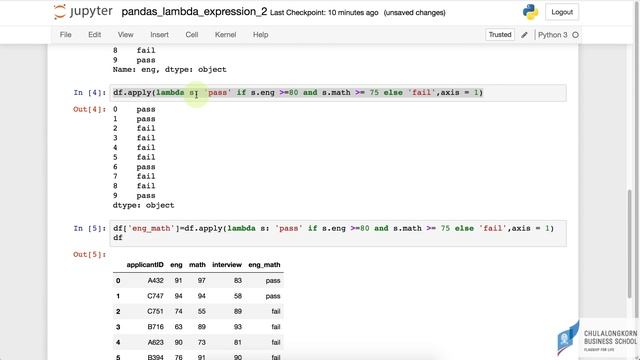The width and height of the screenshot is (640, 360).
Task: Open the Insert menu
Action: coord(159,35)
